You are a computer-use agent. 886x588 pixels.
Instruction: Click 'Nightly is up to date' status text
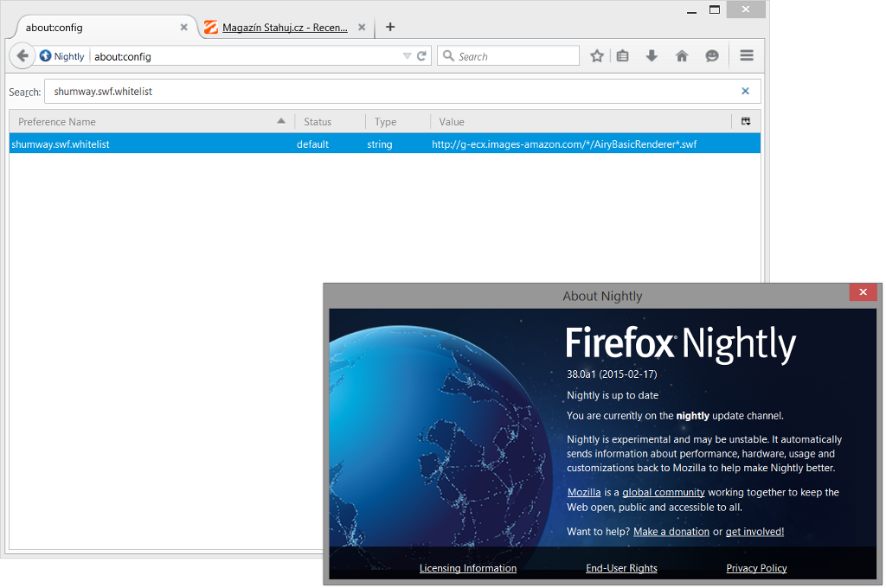(613, 395)
